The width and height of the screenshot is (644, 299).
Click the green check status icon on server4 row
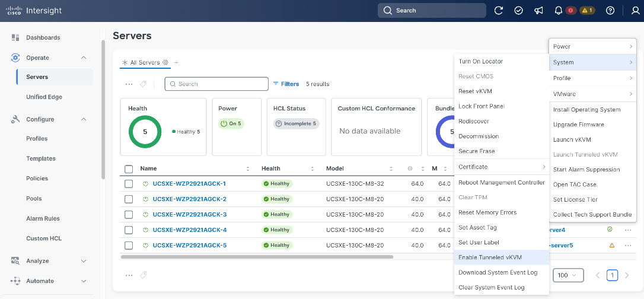click(610, 229)
